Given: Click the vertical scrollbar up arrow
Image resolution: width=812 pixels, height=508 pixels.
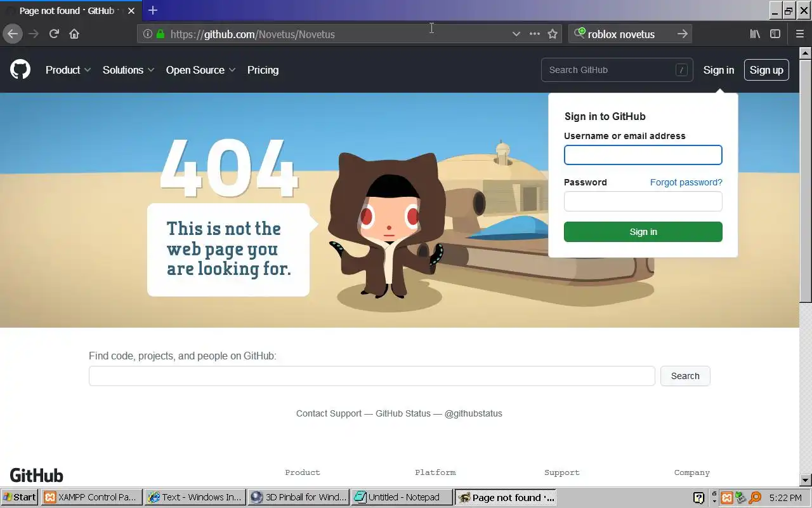Looking at the screenshot, I should (x=806, y=53).
